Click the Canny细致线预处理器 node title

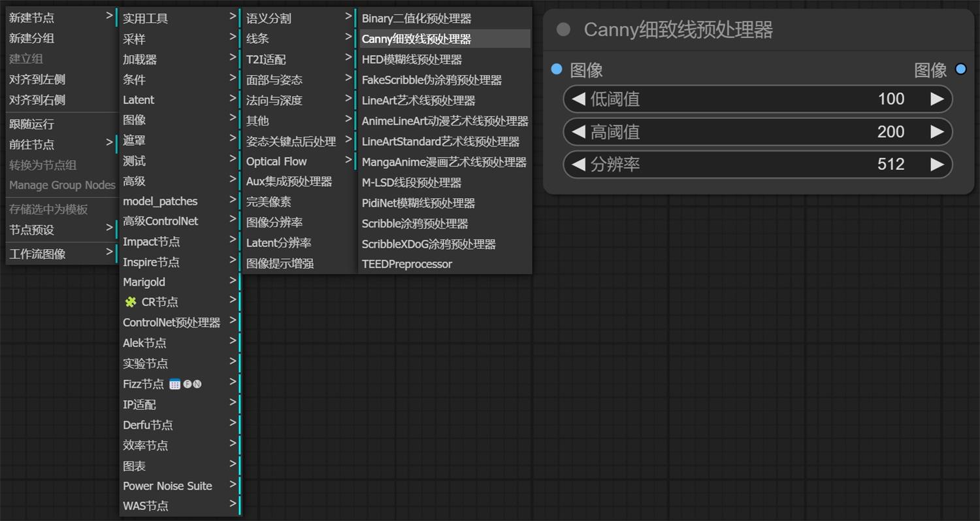point(678,29)
